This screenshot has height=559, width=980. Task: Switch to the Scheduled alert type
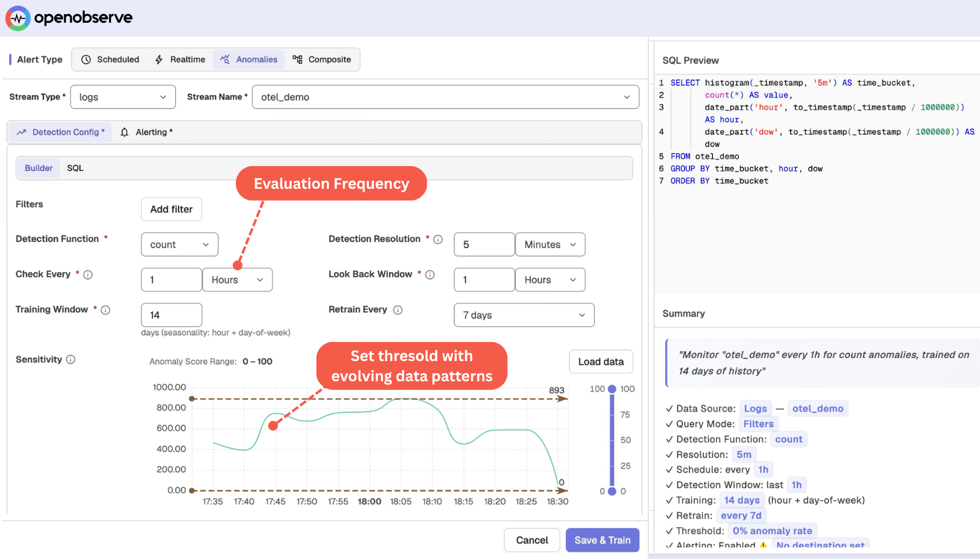110,59
